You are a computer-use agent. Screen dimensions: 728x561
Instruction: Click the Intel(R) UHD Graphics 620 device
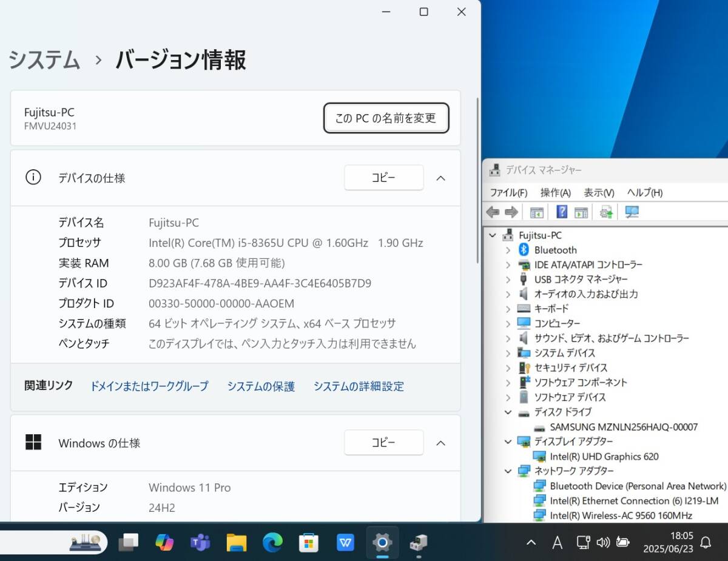[604, 456]
